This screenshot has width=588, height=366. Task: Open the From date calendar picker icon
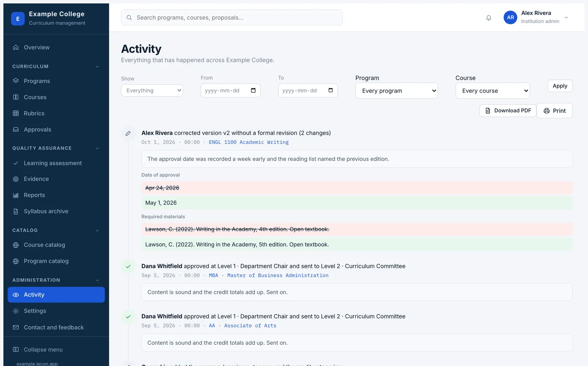coord(254,90)
